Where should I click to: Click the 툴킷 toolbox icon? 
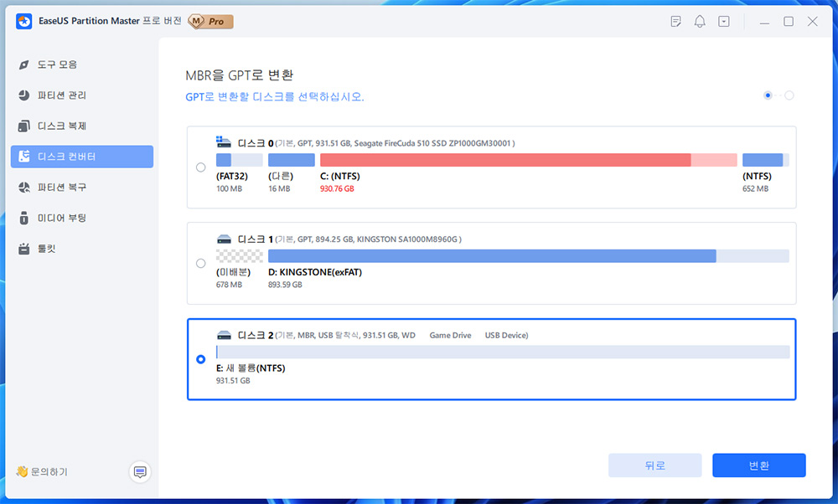[23, 249]
